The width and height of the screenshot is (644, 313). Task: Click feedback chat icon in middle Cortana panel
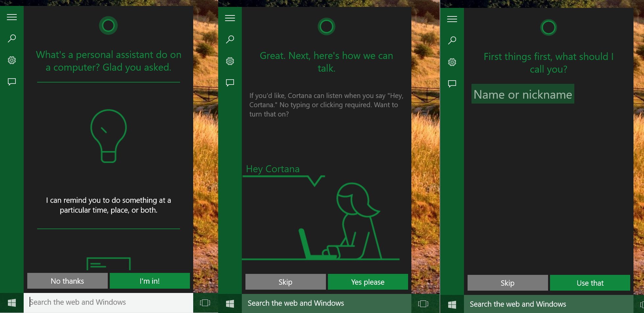point(230,83)
